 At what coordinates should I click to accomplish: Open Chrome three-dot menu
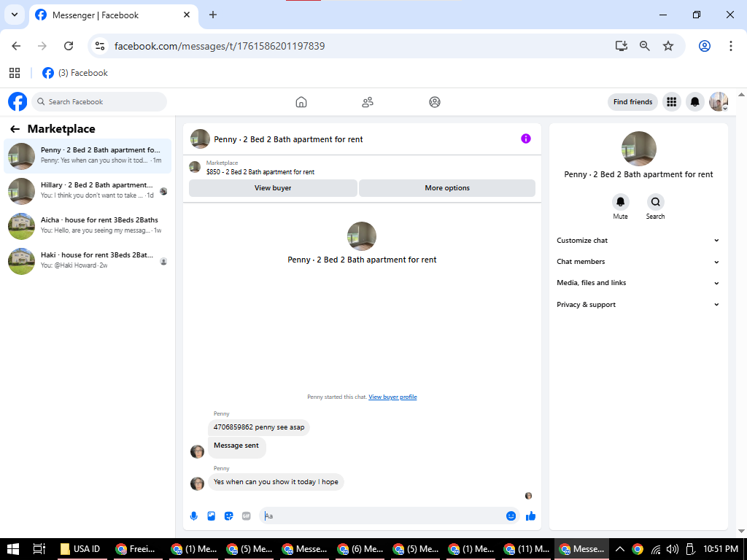click(x=731, y=46)
